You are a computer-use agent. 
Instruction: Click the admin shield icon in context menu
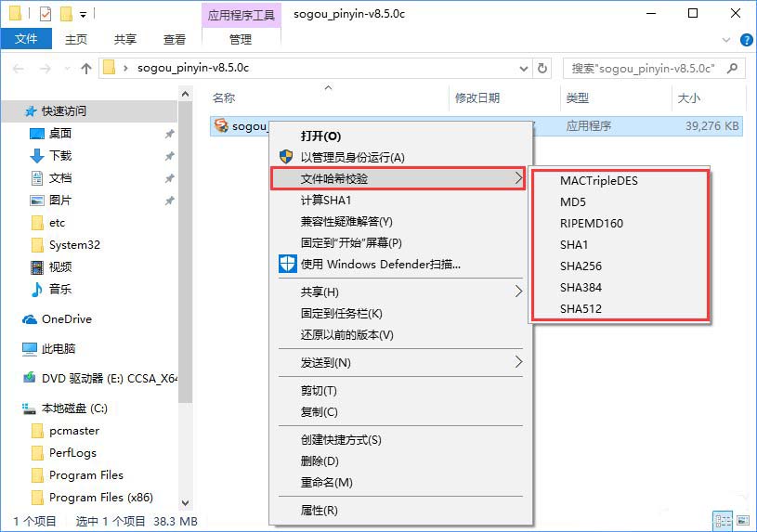click(x=287, y=157)
